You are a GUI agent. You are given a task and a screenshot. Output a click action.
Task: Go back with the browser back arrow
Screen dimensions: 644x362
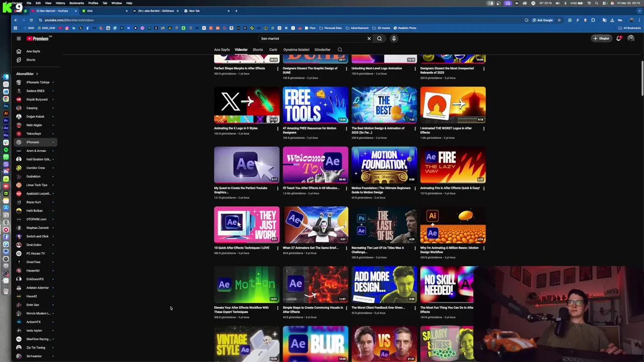[x=16, y=20]
